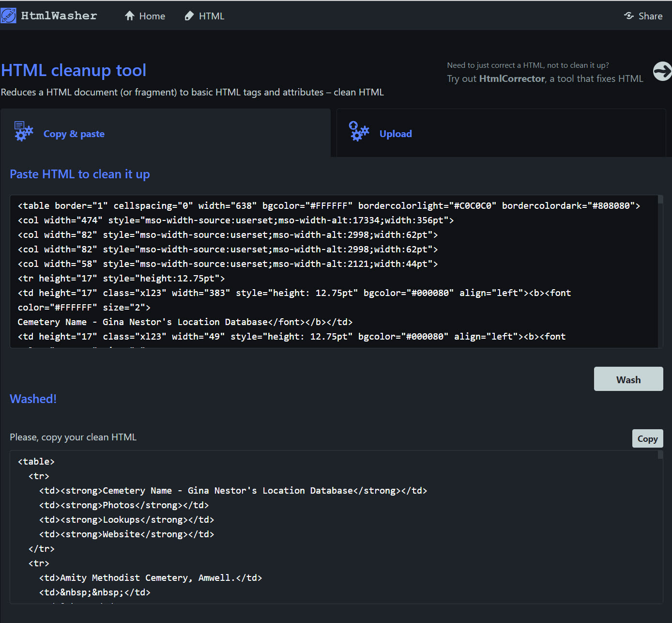Screen dimensions: 672x623
Task: Click the arrow icon next to HtmlCorrector
Action: pos(662,71)
